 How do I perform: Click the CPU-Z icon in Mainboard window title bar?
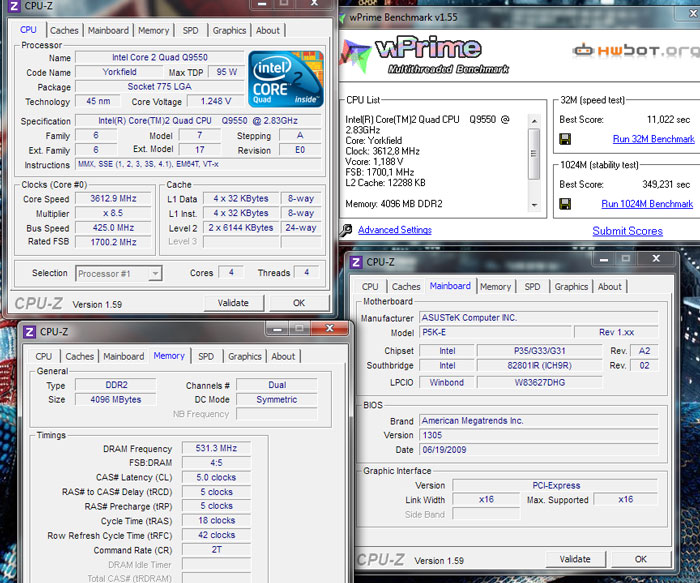[356, 262]
